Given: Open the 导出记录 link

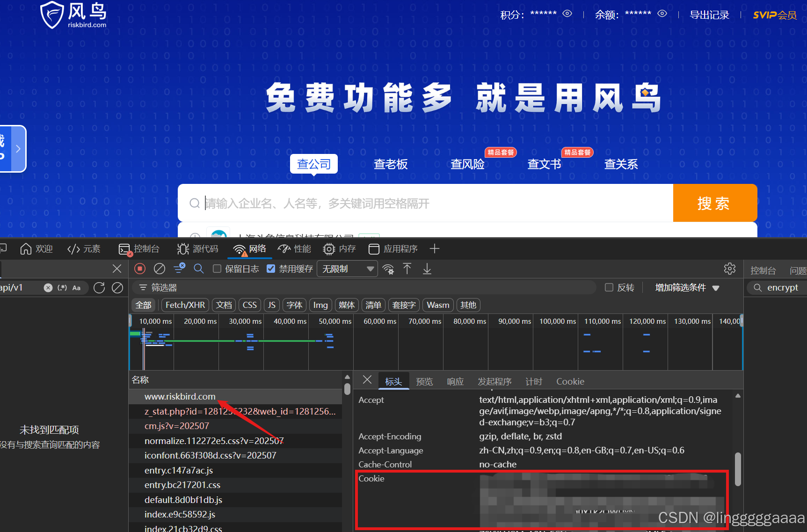Looking at the screenshot, I should (x=710, y=14).
